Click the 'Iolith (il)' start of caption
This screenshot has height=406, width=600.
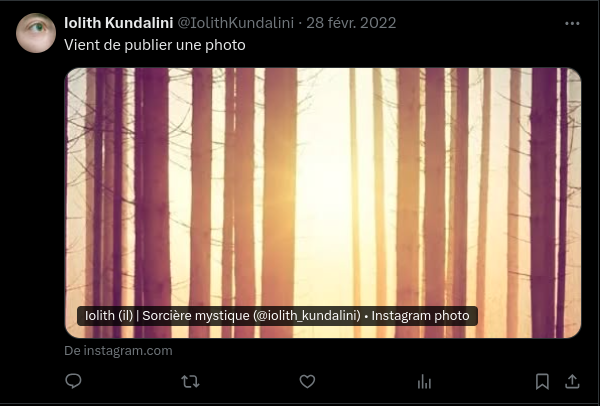(x=109, y=316)
